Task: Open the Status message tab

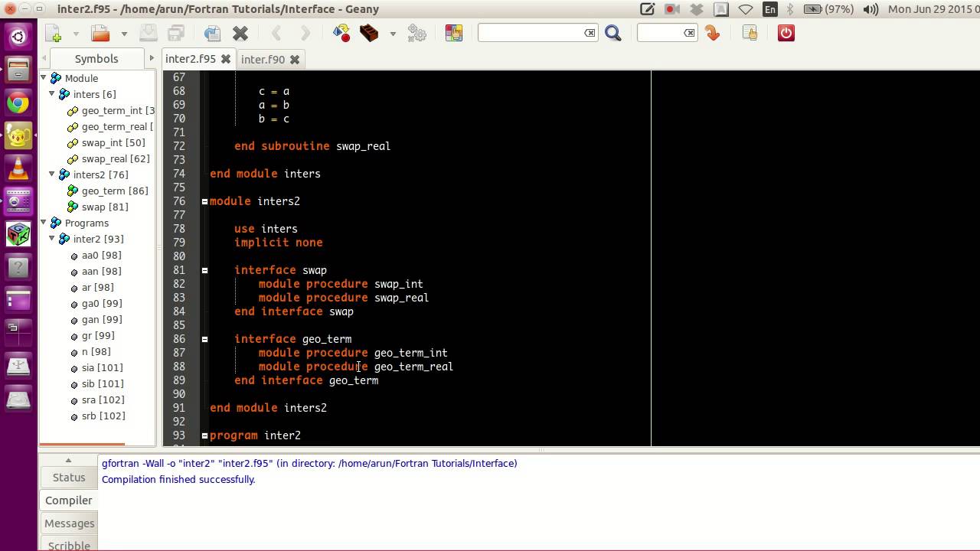Action: click(69, 477)
